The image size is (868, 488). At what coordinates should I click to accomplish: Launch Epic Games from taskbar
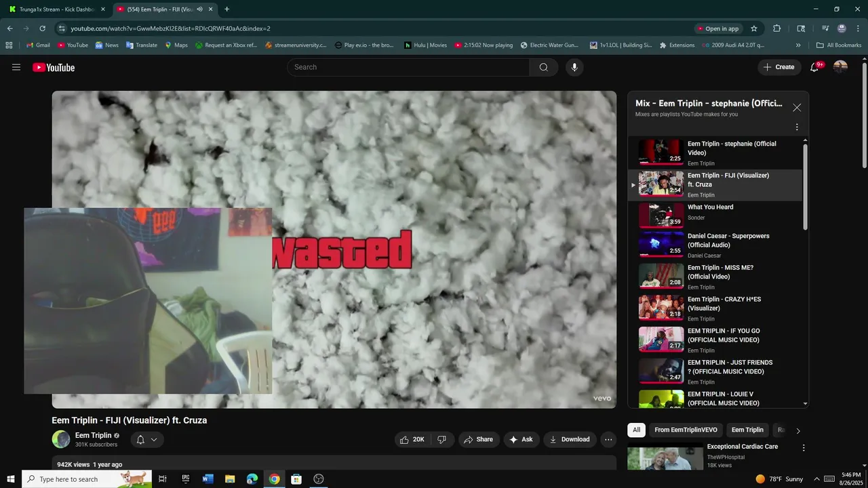185,479
